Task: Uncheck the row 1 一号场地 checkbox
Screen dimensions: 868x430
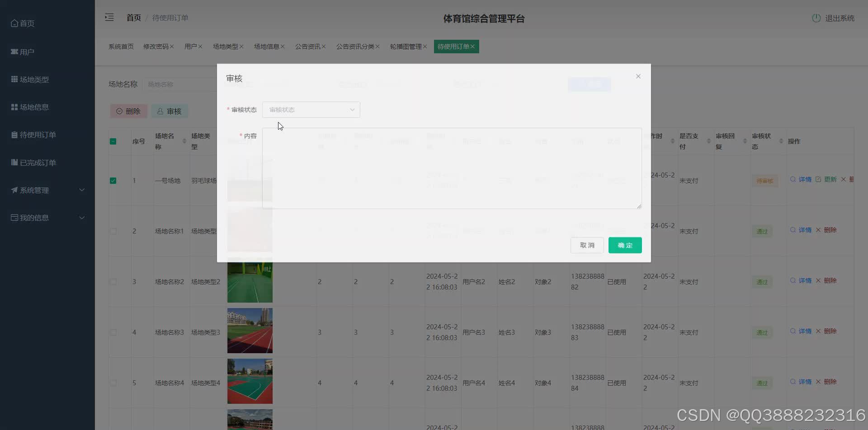Action: coord(113,181)
